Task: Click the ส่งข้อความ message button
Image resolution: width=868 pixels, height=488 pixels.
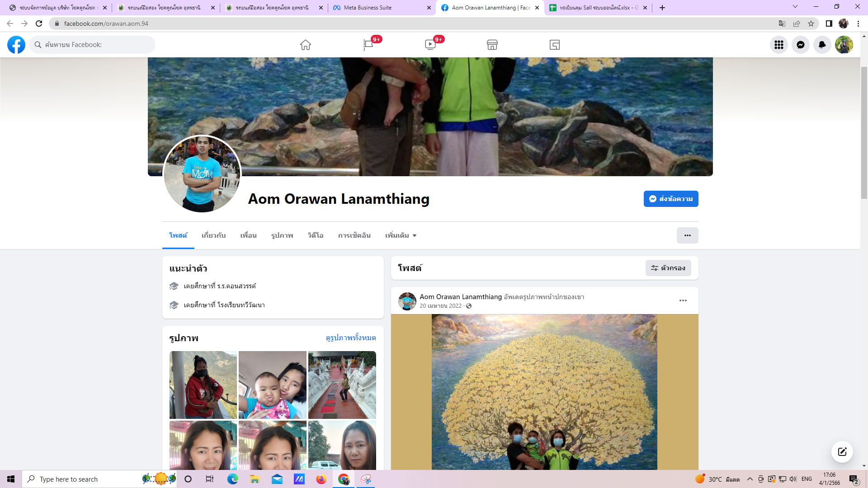Action: pyautogui.click(x=671, y=199)
